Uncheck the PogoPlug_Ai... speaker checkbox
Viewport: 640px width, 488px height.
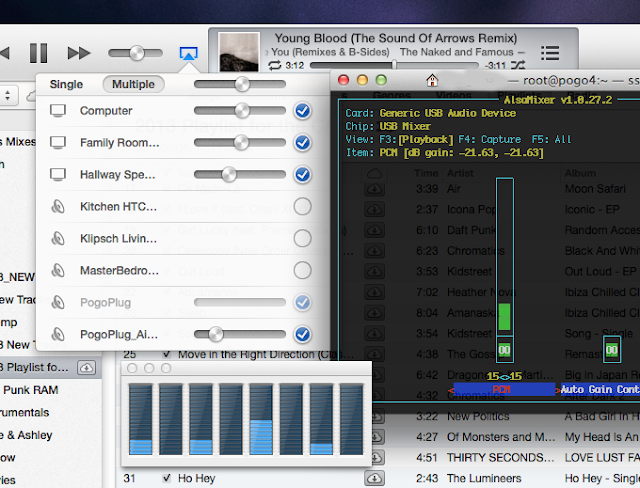click(302, 334)
